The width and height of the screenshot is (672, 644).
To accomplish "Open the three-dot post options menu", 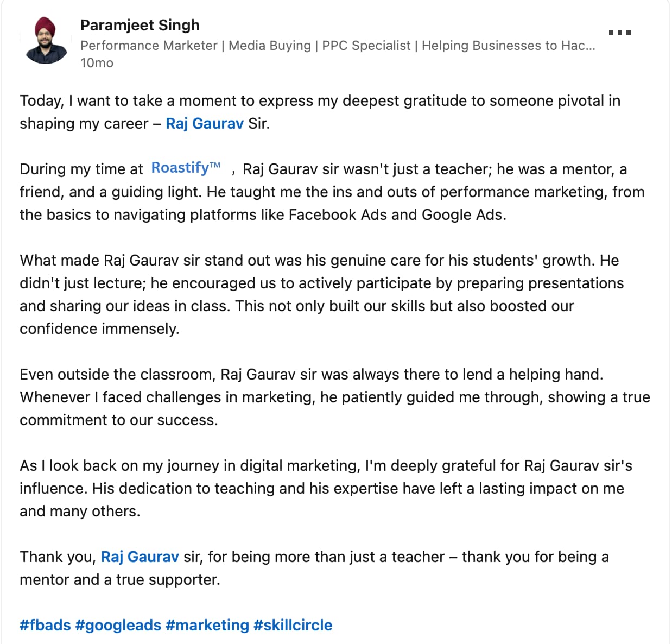I will click(619, 33).
